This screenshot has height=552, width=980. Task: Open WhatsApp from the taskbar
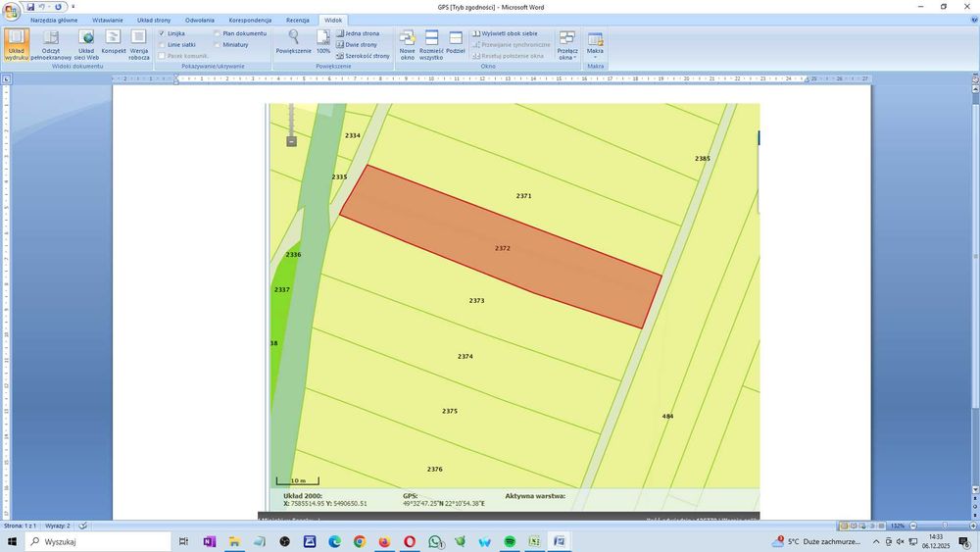(435, 541)
